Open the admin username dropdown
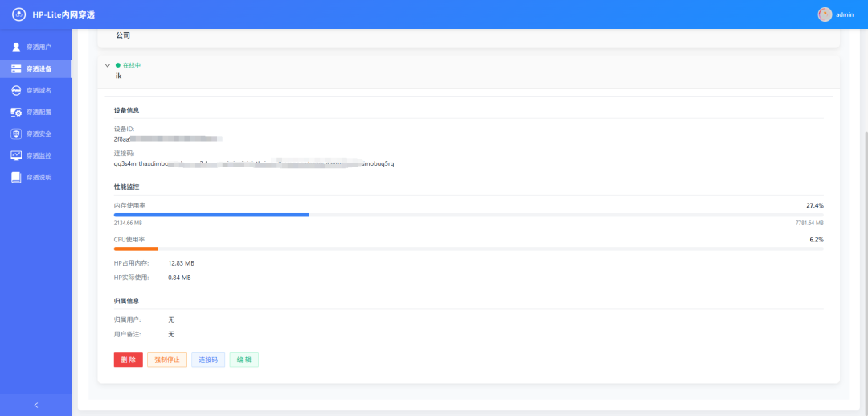Image resolution: width=868 pixels, height=416 pixels. (845, 14)
